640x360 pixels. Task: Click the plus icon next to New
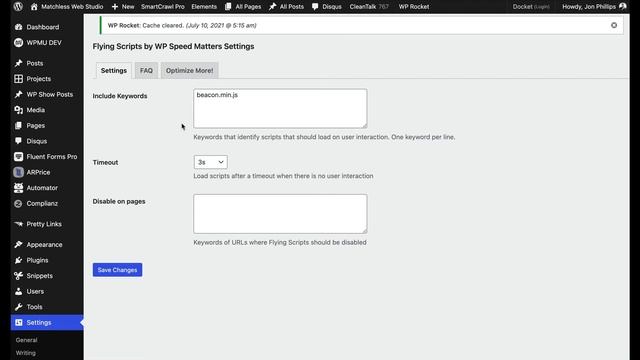point(115,7)
